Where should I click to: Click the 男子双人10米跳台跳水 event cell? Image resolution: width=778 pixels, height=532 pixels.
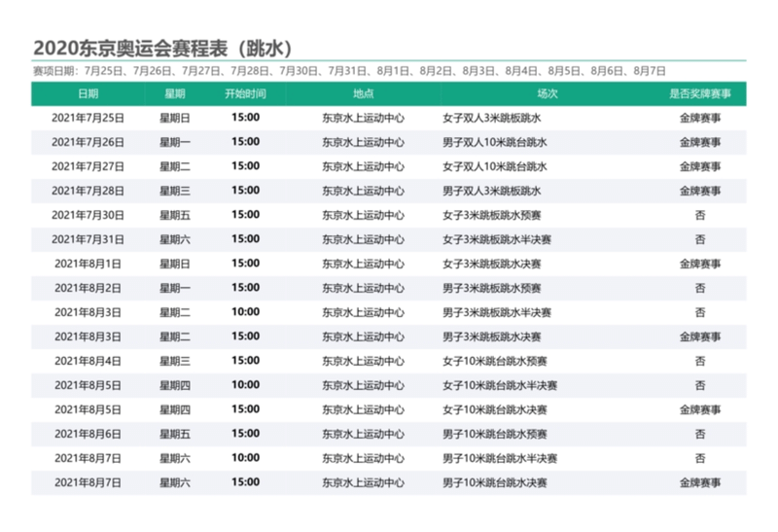point(495,142)
